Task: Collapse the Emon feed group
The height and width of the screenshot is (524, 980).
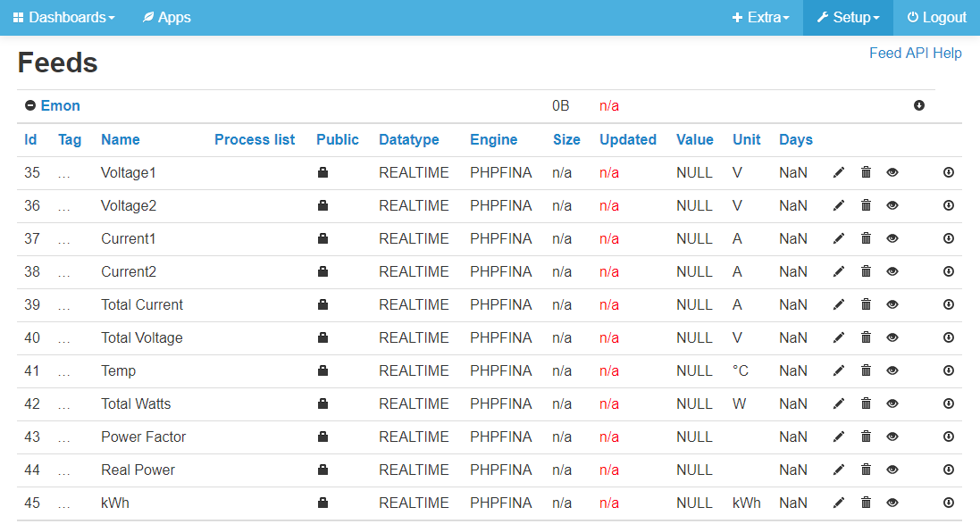Action: coord(30,105)
